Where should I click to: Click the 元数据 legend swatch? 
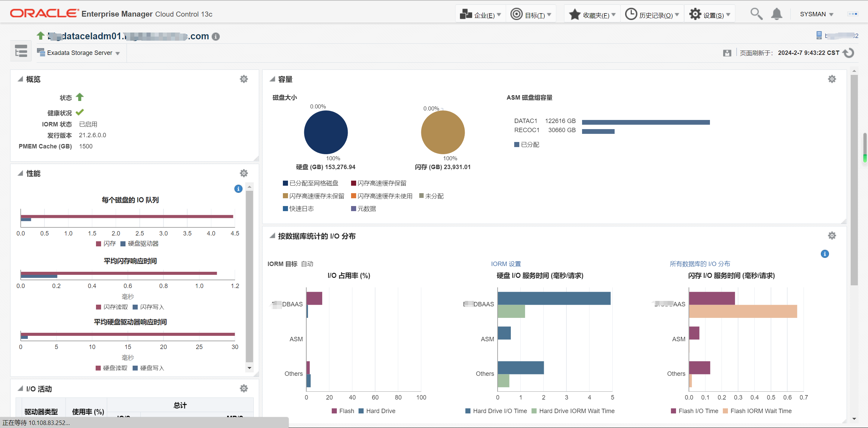point(353,208)
